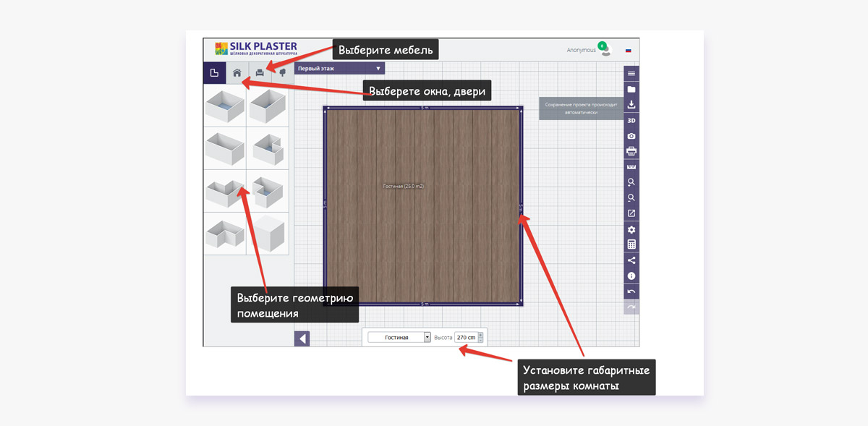This screenshot has height=426, width=868.
Task: Switch to 3D view
Action: pyautogui.click(x=631, y=121)
